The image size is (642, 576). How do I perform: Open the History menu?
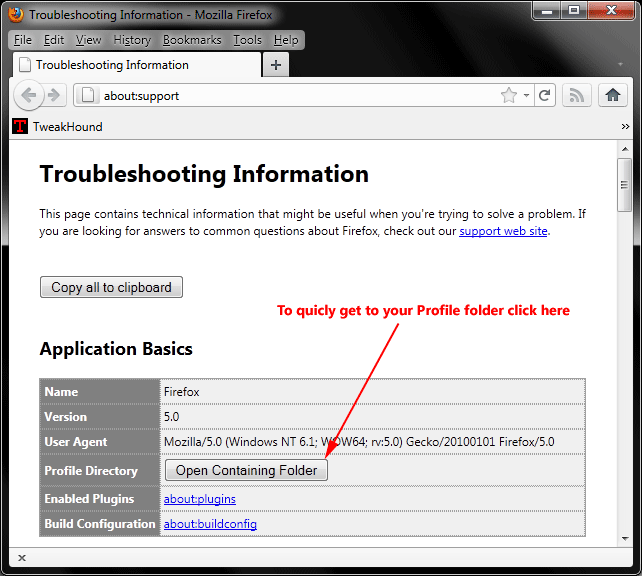coord(132,40)
